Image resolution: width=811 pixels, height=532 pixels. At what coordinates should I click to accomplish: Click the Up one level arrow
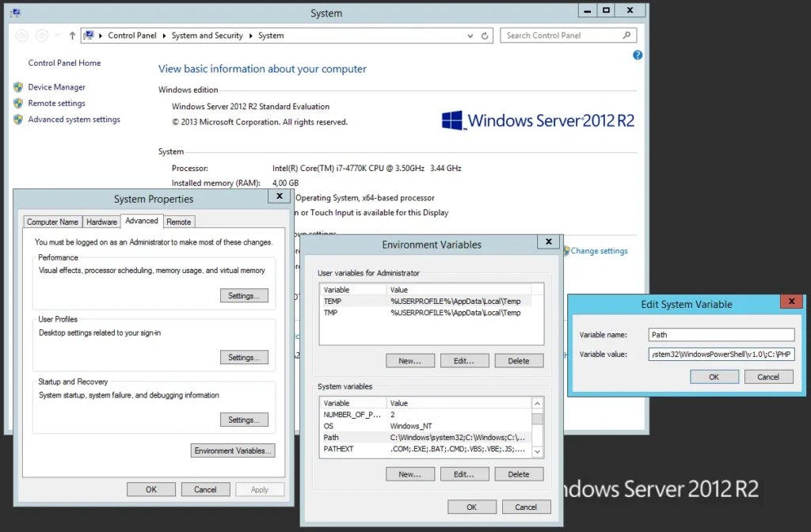pyautogui.click(x=72, y=36)
